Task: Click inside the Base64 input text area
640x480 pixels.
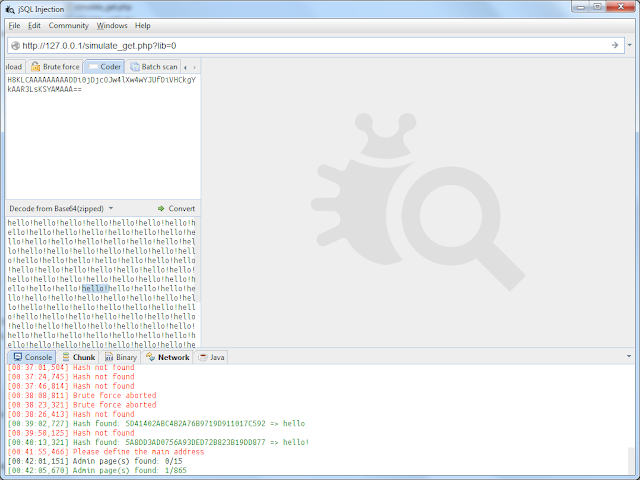Action: point(103,137)
